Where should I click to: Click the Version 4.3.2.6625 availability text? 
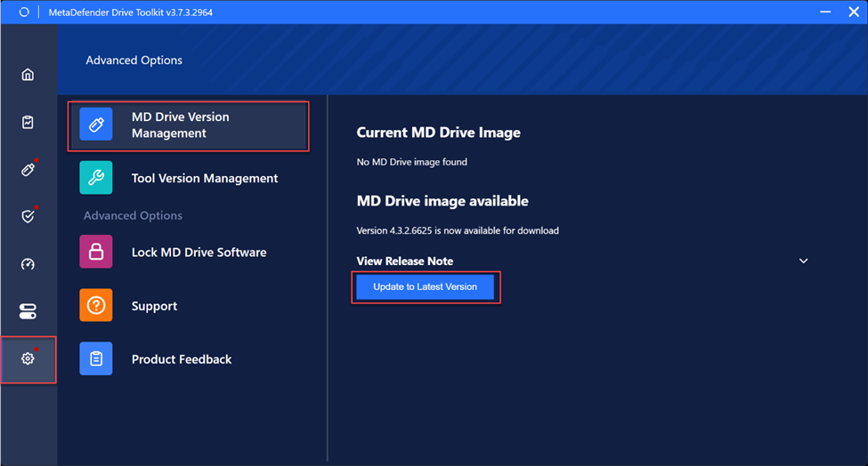458,230
